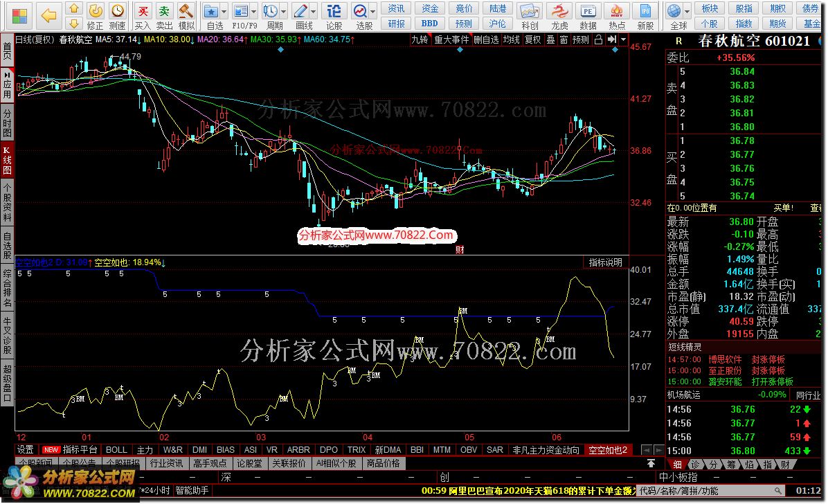The image size is (828, 504).
Task: Click the colorful four-square home icon
Action: point(20,16)
